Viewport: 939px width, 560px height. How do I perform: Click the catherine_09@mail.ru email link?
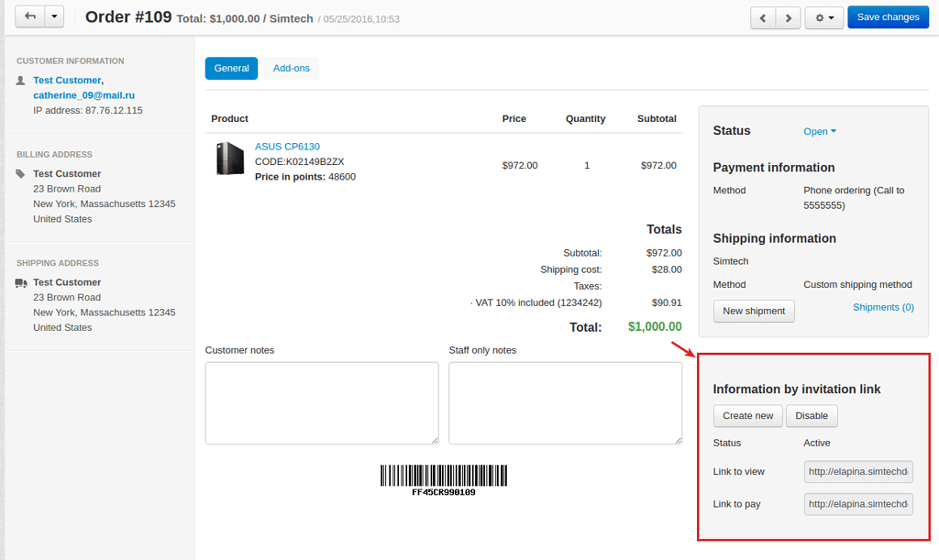(83, 95)
